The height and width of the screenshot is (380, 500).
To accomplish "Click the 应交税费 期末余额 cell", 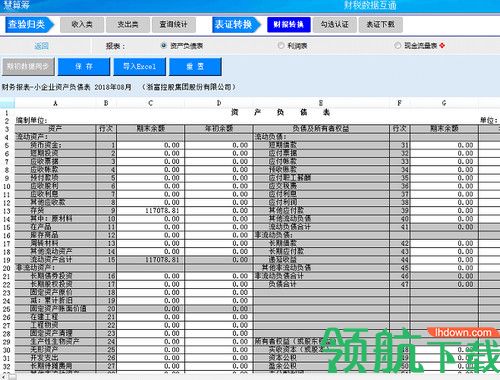I will click(444, 186).
